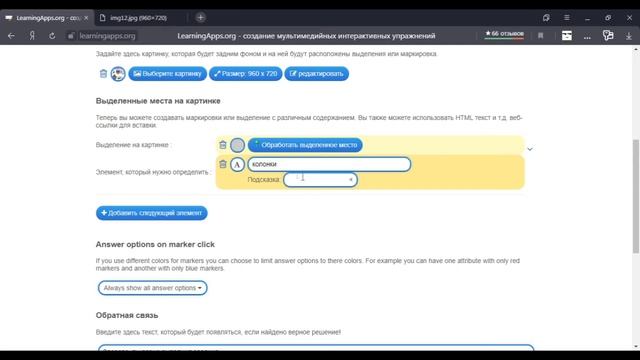Open the downloads arrow icon
640x360 pixels.
[x=629, y=36]
